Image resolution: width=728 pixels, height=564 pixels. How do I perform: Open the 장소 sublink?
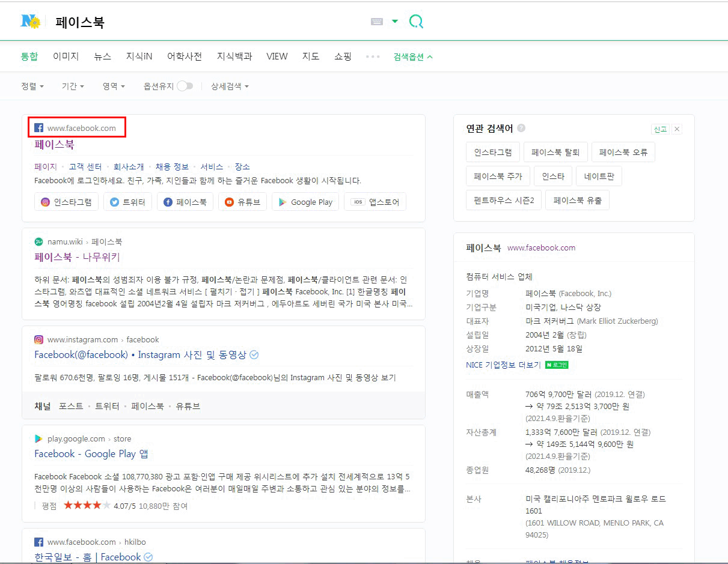[x=242, y=167]
